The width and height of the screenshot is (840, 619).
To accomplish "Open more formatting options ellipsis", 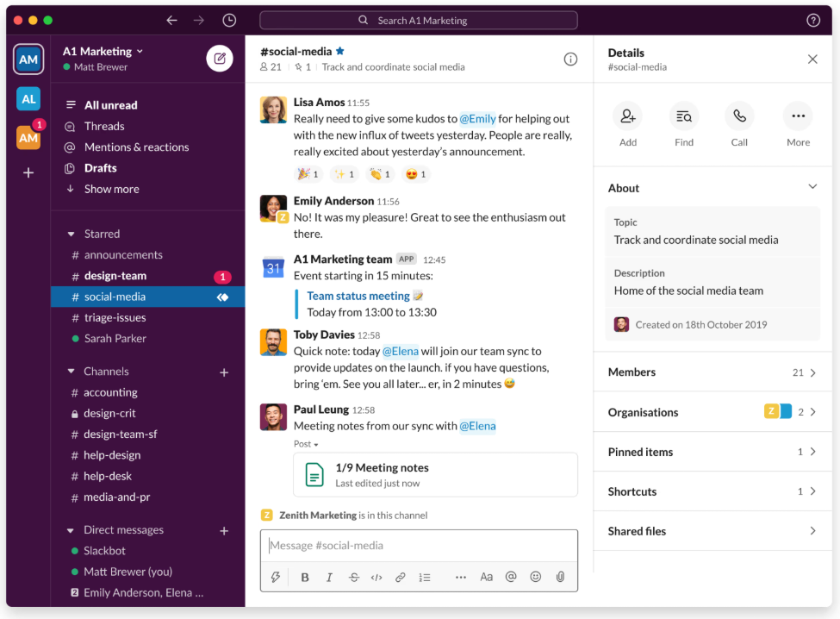I will (461, 578).
